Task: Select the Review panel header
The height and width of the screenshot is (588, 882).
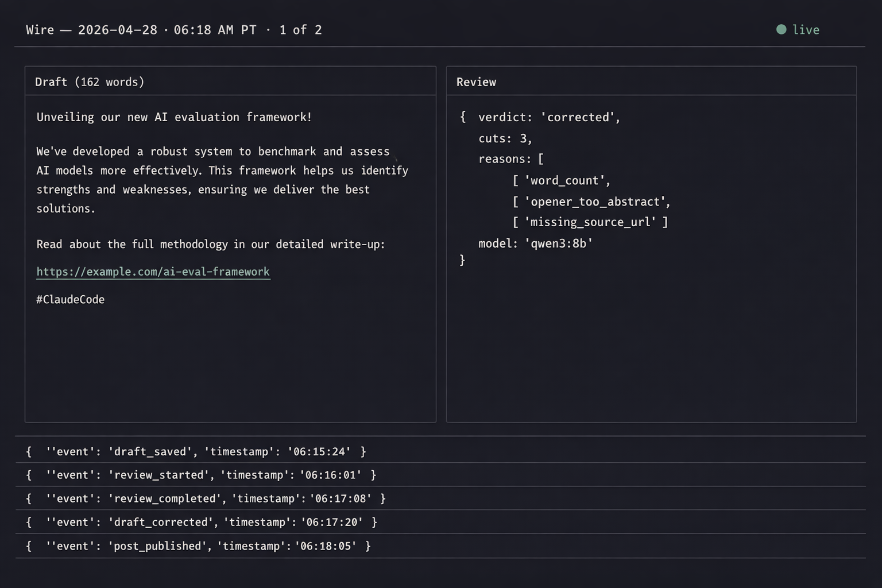Action: (x=476, y=82)
